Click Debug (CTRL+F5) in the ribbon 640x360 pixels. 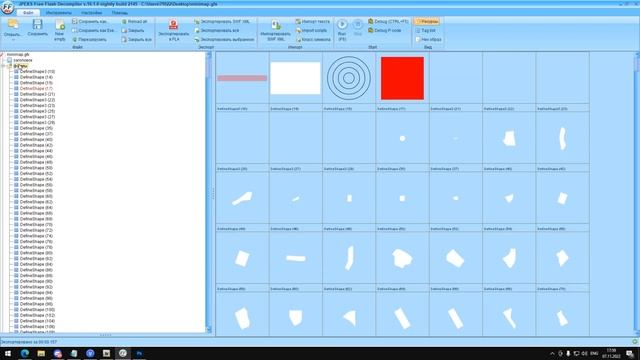(x=388, y=21)
